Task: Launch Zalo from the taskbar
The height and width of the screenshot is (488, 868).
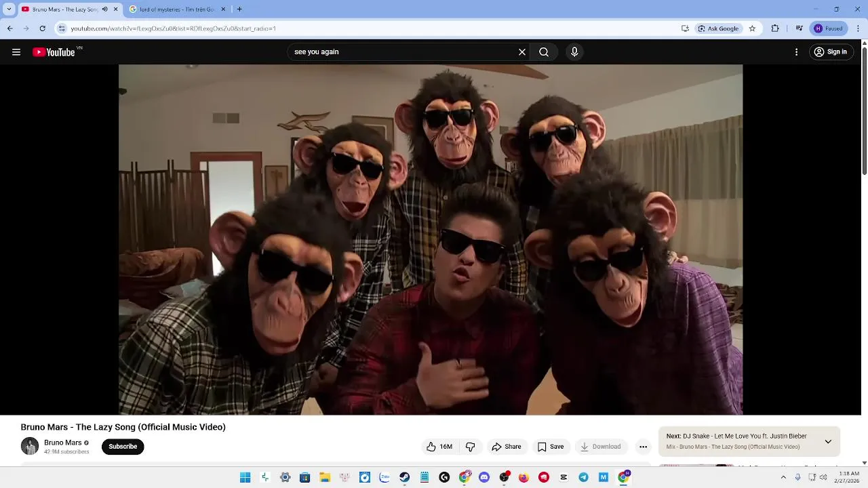Action: 384,478
